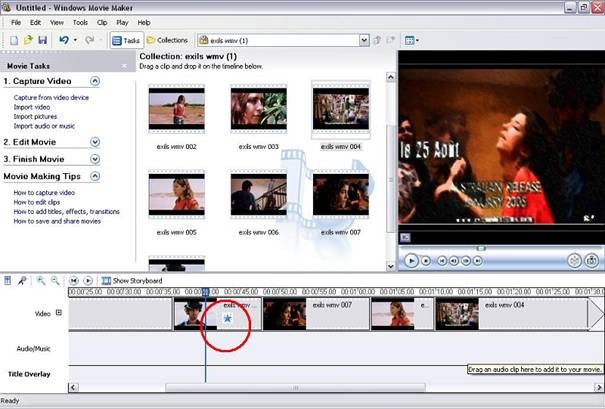Click the Split Clip icon
This screenshot has height=409, width=605.
click(575, 261)
